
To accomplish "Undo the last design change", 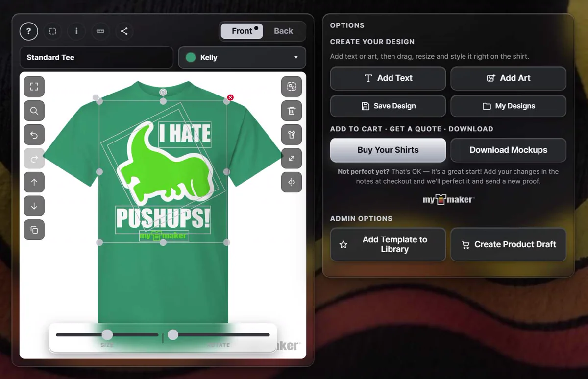I will (34, 135).
